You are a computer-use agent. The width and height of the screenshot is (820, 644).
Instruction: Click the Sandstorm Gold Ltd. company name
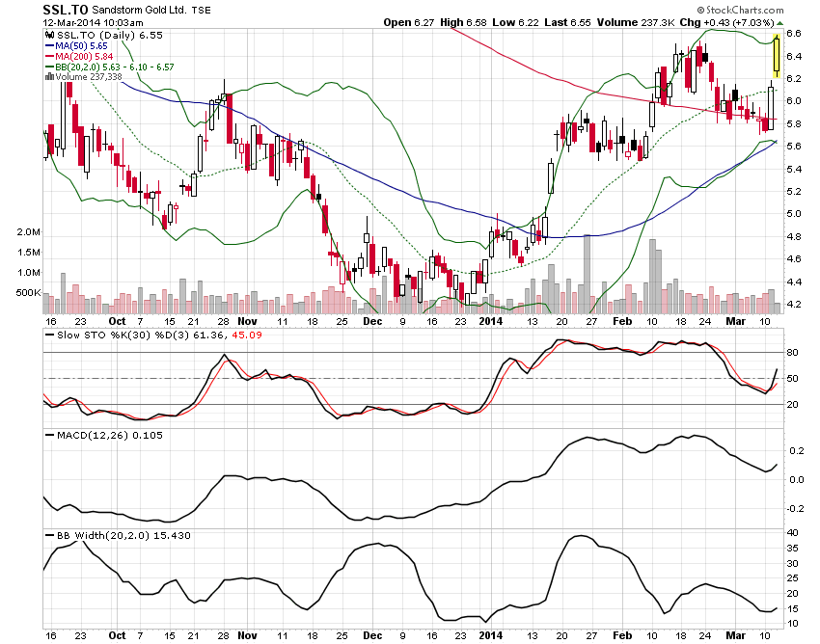click(139, 10)
